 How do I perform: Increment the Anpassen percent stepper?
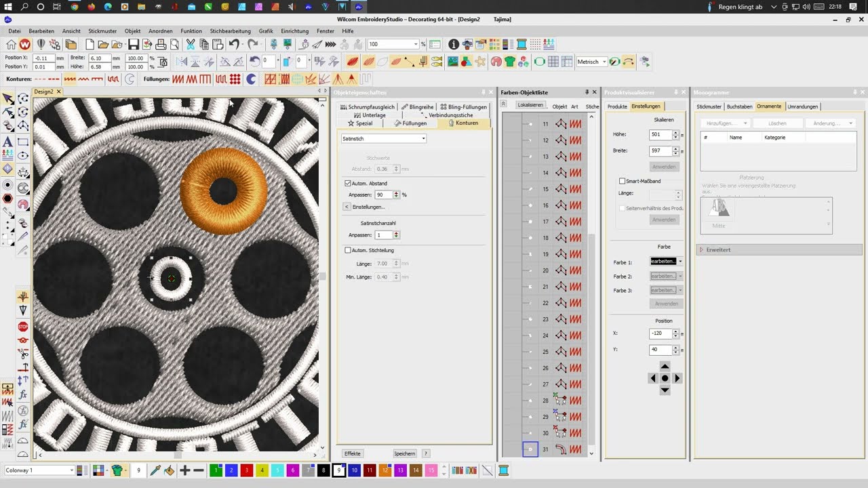395,192
